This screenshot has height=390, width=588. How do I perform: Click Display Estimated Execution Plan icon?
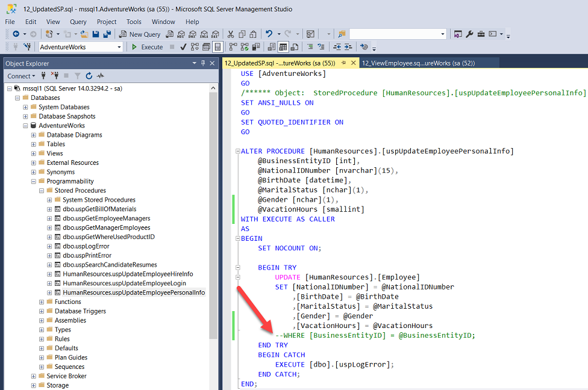(x=195, y=47)
